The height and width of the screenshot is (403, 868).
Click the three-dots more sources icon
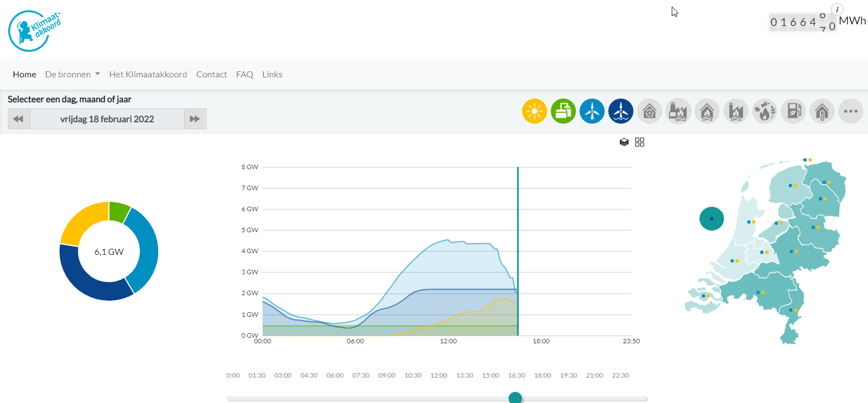(851, 111)
